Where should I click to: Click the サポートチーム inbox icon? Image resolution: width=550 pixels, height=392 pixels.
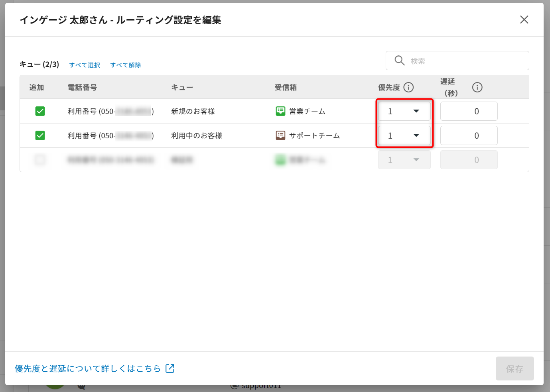tap(280, 135)
